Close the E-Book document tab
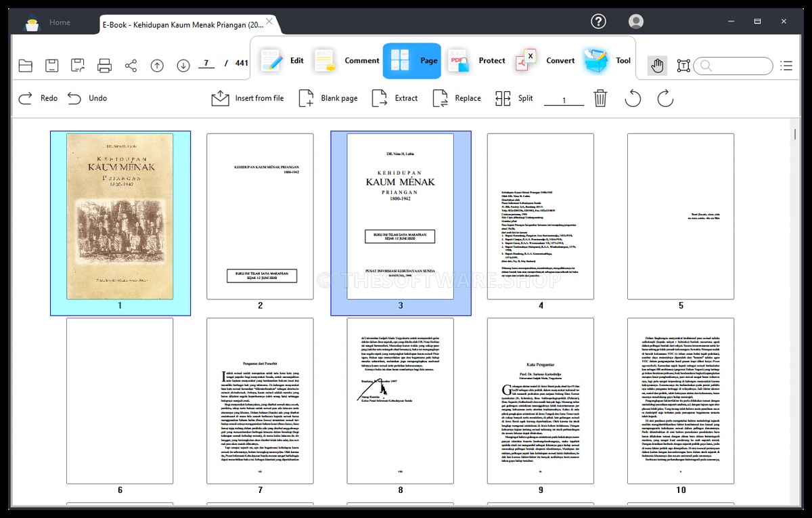 [269, 22]
